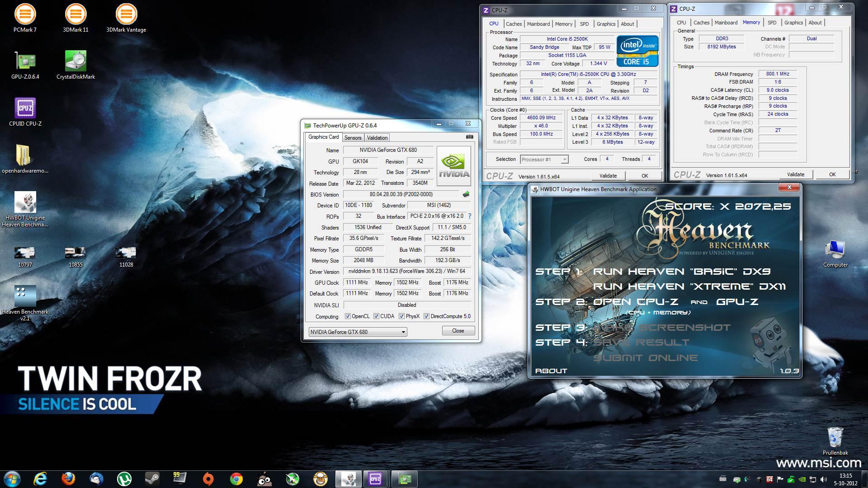Image resolution: width=868 pixels, height=488 pixels.
Task: Toggle the DirectCompute 5.0 checkbox
Action: 426,316
